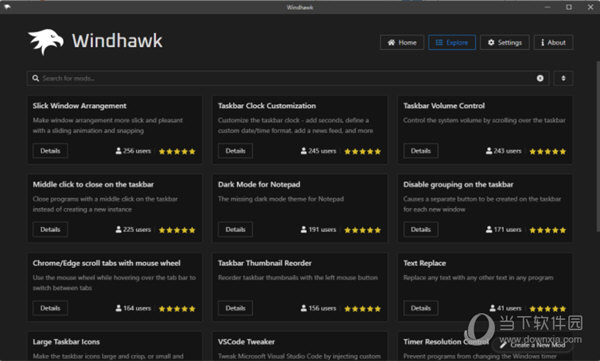The image size is (600, 361).
Task: Click the star rating of Taskbar Thumbnail Reorder
Action: pyautogui.click(x=362, y=309)
